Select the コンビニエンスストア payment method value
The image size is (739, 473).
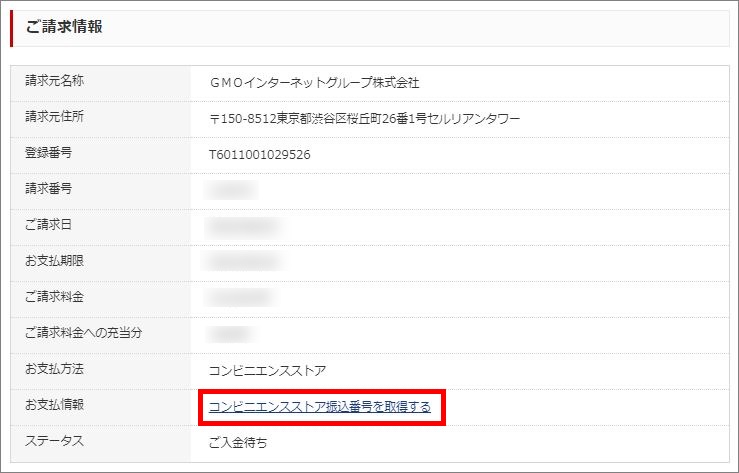[x=267, y=371]
